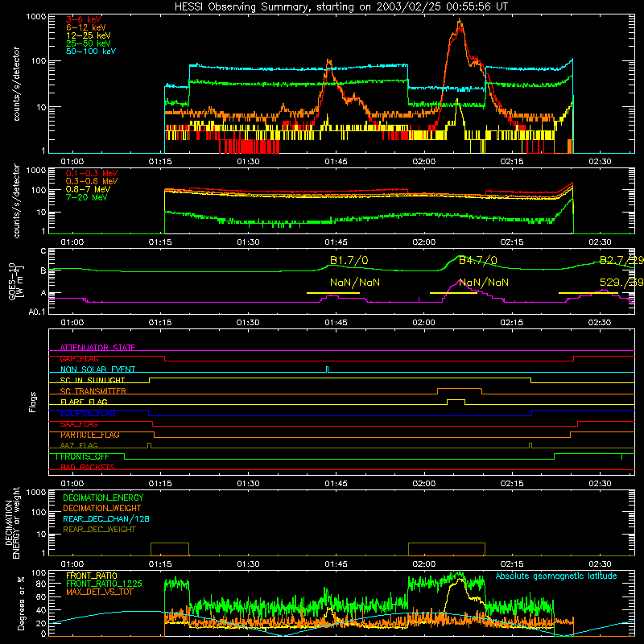The height and width of the screenshot is (644, 644).
Task: Click the ATTENUATOR_STATE flag label
Action: point(97,348)
